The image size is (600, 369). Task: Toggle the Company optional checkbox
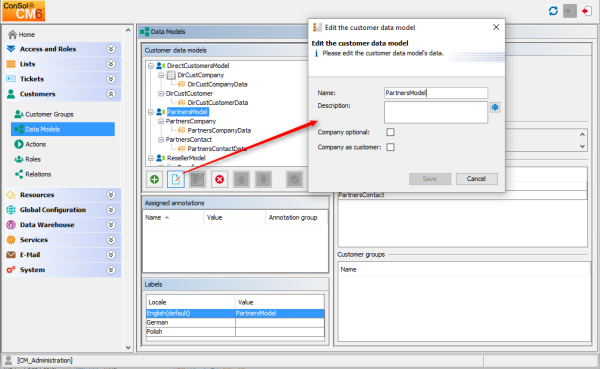click(x=390, y=132)
